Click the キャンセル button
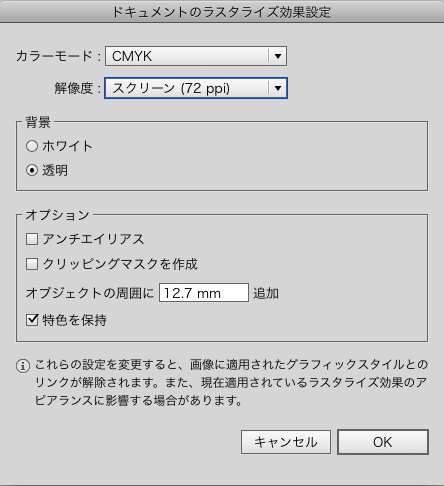 (x=286, y=442)
